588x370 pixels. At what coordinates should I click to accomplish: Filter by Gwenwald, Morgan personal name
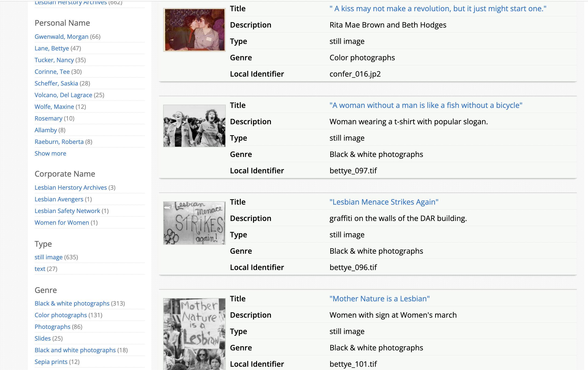click(61, 37)
